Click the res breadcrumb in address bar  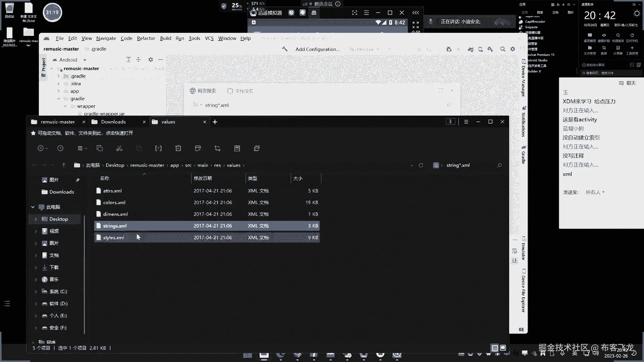[217, 165]
